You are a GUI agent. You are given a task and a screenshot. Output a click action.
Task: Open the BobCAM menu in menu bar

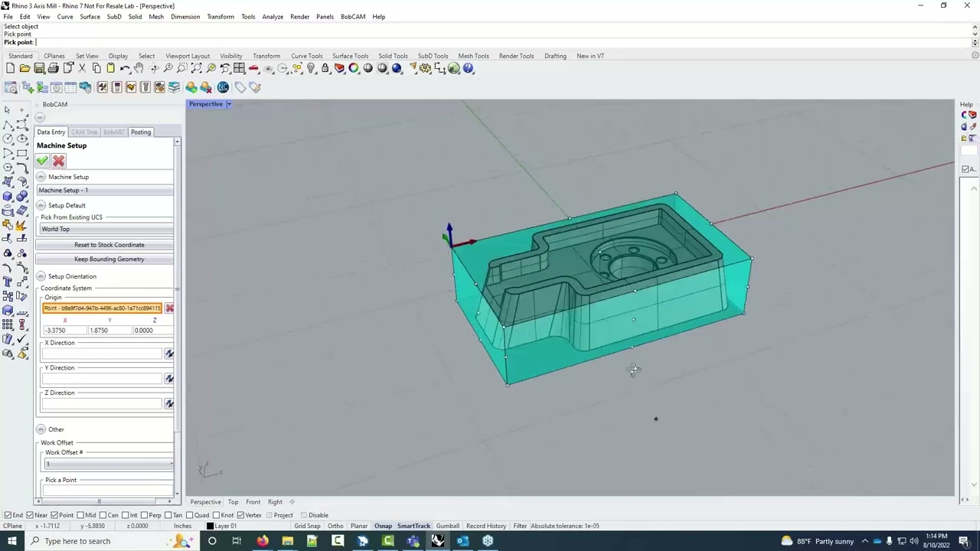353,17
